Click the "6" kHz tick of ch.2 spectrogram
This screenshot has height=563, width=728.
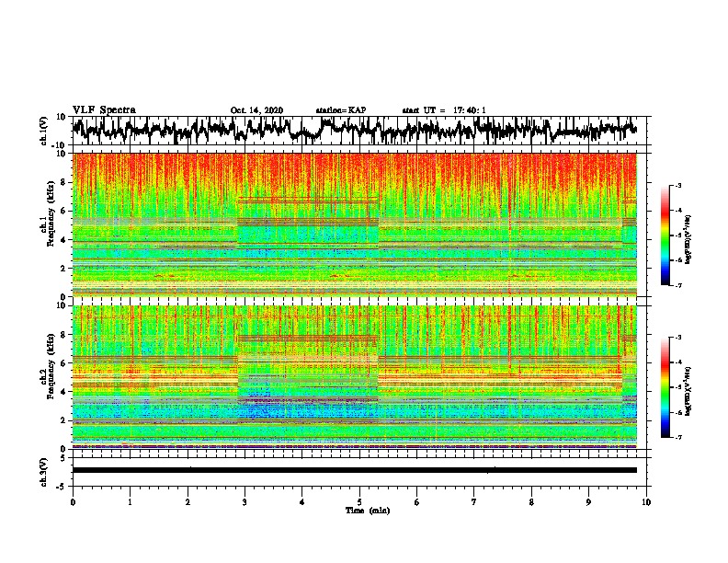click(x=63, y=362)
